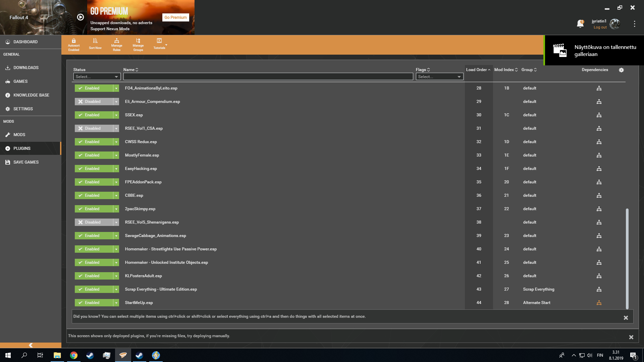Open dependencies icon for SSEX.esp
644x362 pixels.
pyautogui.click(x=599, y=115)
